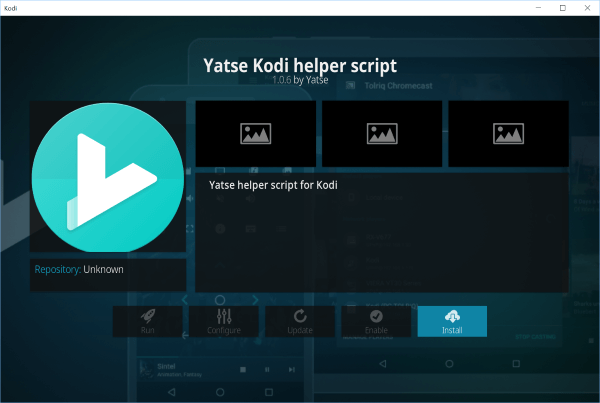
Task: Click the pause icon in background player
Action: [266, 370]
